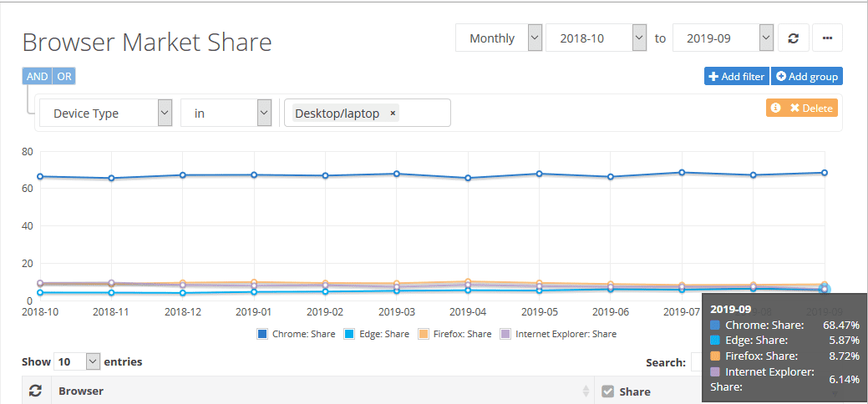
Task: Click the Add group button
Action: pyautogui.click(x=807, y=77)
